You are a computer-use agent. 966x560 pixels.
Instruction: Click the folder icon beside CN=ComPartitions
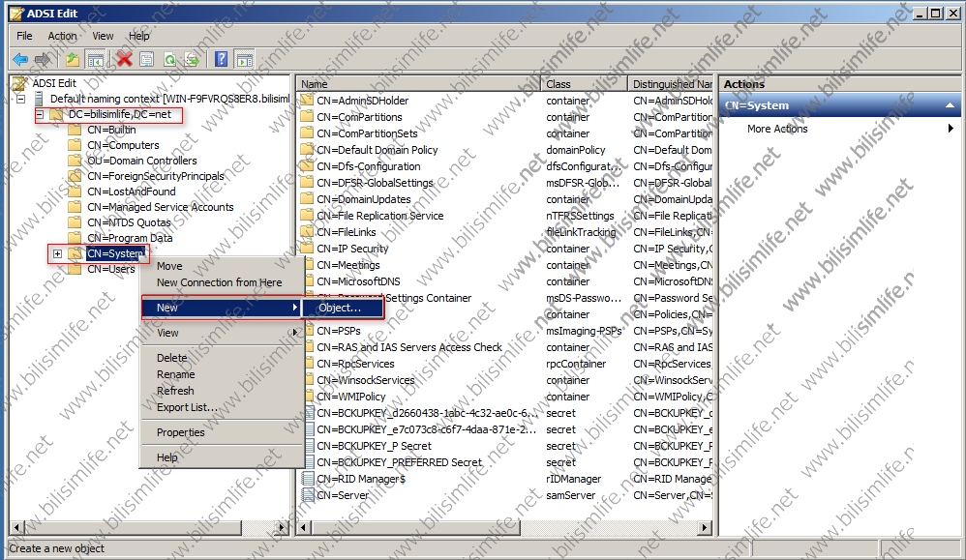(307, 116)
